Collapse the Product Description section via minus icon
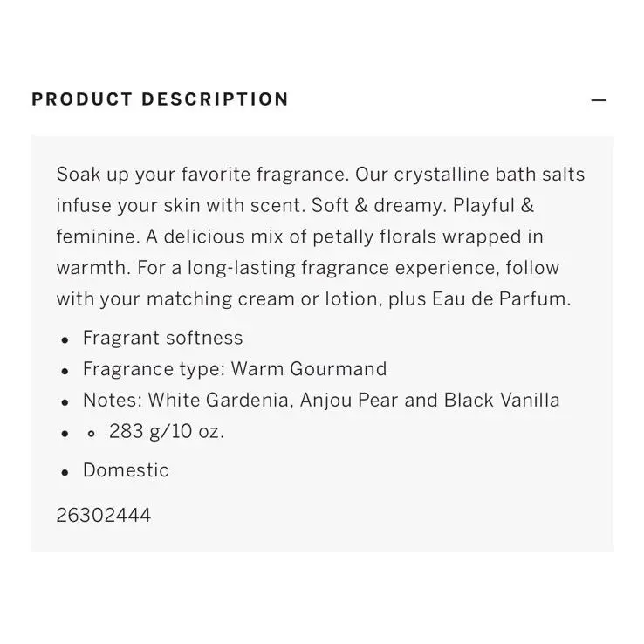The height and width of the screenshot is (644, 644). [599, 100]
